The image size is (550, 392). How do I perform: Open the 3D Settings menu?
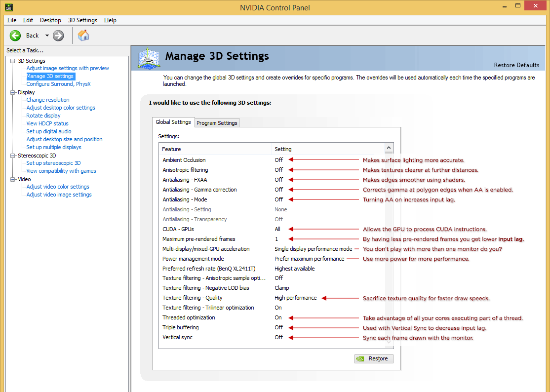point(82,20)
